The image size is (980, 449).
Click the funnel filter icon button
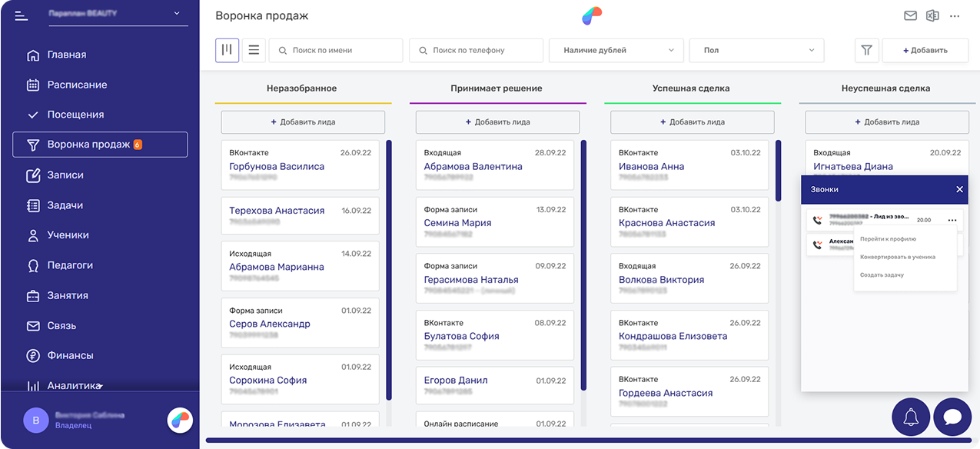coord(866,50)
